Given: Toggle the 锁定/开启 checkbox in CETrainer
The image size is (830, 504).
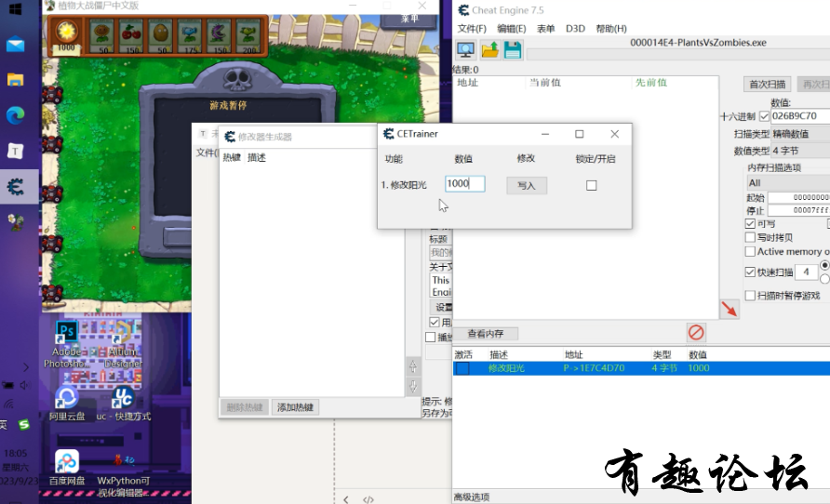Looking at the screenshot, I should point(591,185).
